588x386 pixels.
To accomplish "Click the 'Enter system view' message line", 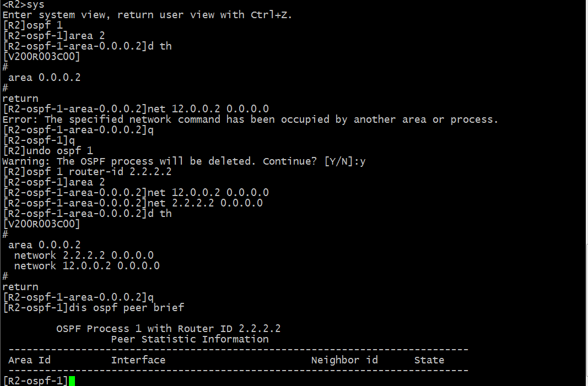I will (x=147, y=15).
